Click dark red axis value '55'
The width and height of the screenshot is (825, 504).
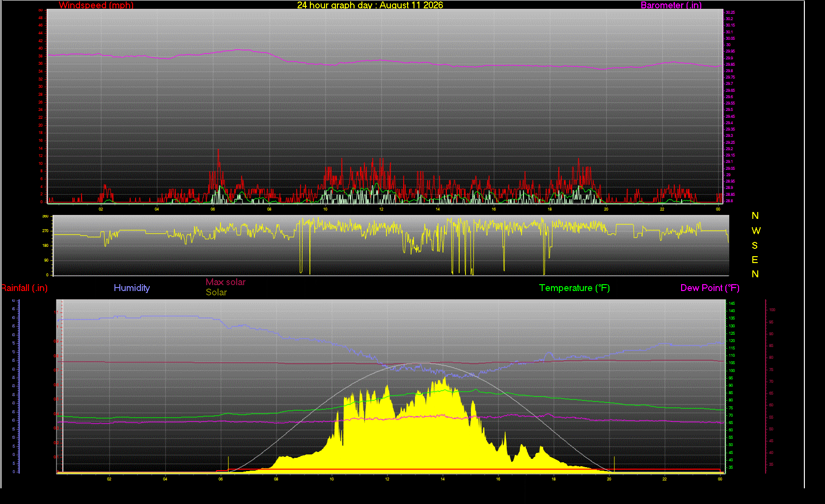pos(771,417)
